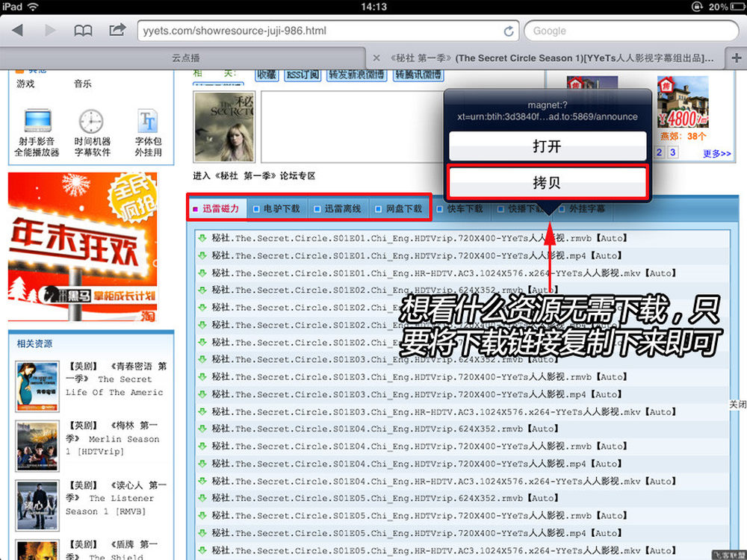The width and height of the screenshot is (747, 560).
Task: Switch to the 电驴下载 tab
Action: [x=277, y=208]
